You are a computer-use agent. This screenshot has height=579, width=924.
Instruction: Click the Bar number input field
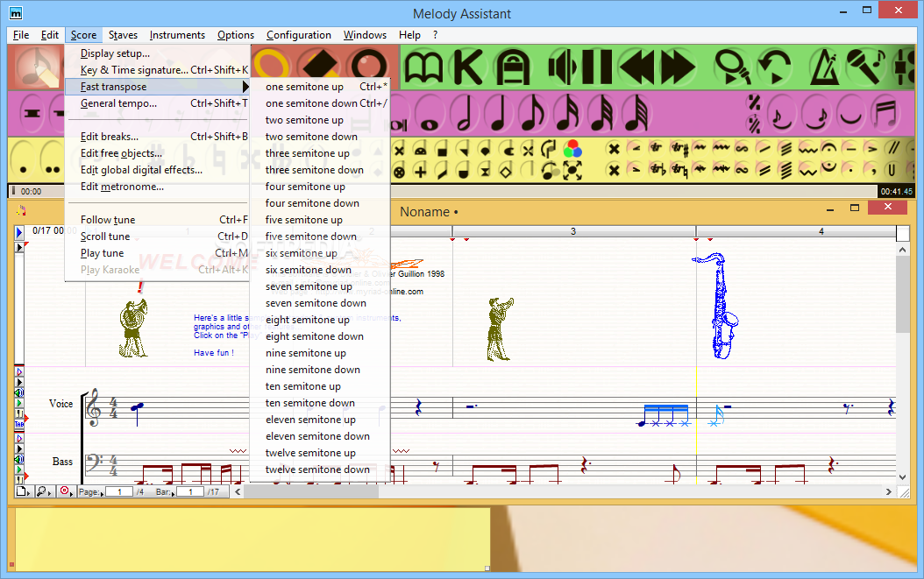coord(190,491)
